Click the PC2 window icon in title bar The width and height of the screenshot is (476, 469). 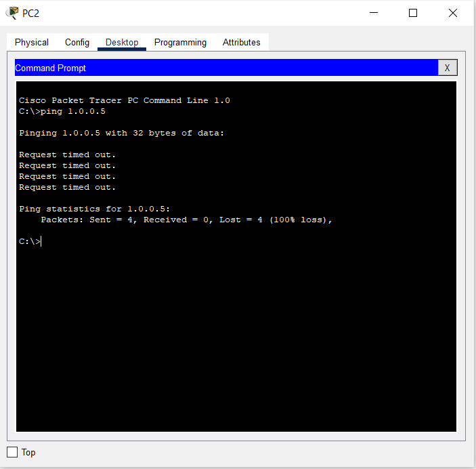(12, 13)
